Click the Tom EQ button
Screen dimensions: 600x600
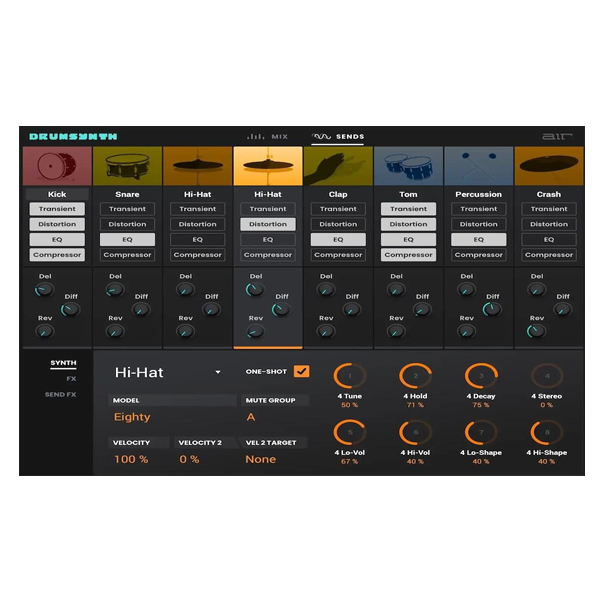[408, 240]
